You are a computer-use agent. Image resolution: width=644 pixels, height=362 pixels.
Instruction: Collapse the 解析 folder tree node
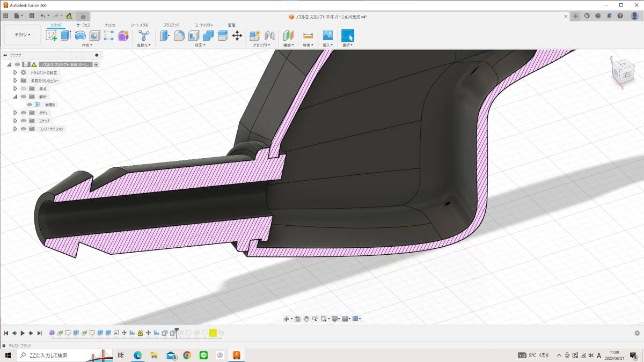tap(15, 97)
